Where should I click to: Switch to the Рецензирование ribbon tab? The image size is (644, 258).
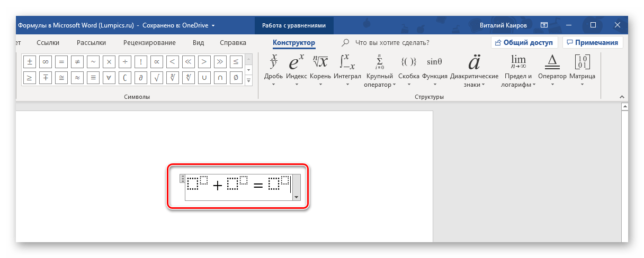coord(149,43)
